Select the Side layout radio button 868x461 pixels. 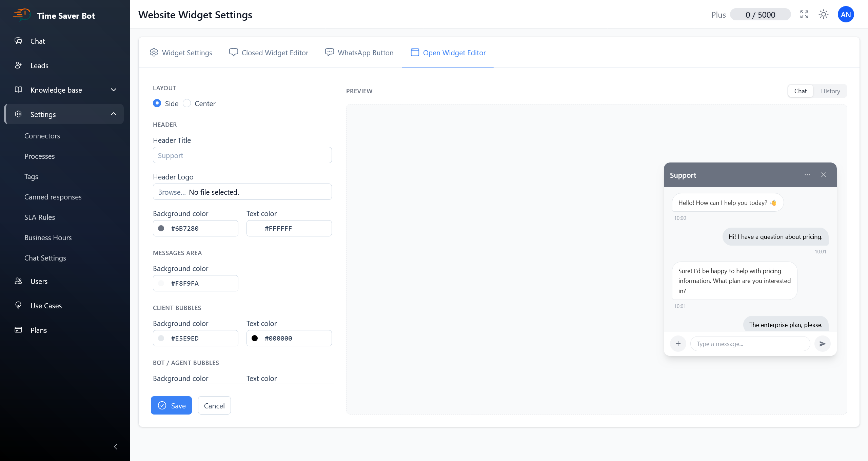click(x=157, y=103)
